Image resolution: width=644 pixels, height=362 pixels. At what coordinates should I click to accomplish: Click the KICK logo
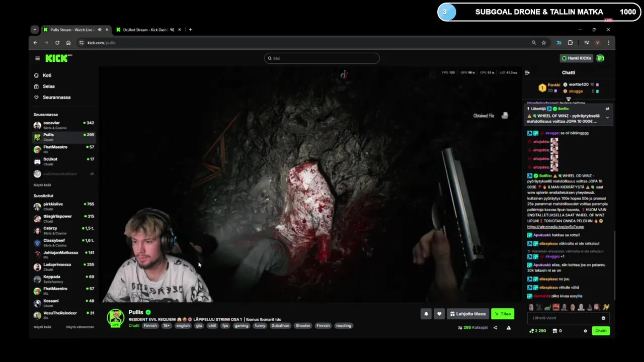(58, 58)
